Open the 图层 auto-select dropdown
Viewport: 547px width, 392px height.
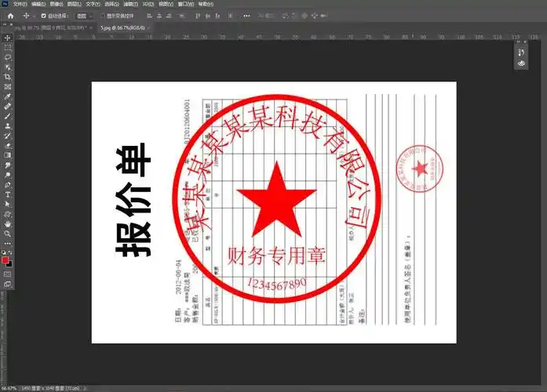(85, 16)
